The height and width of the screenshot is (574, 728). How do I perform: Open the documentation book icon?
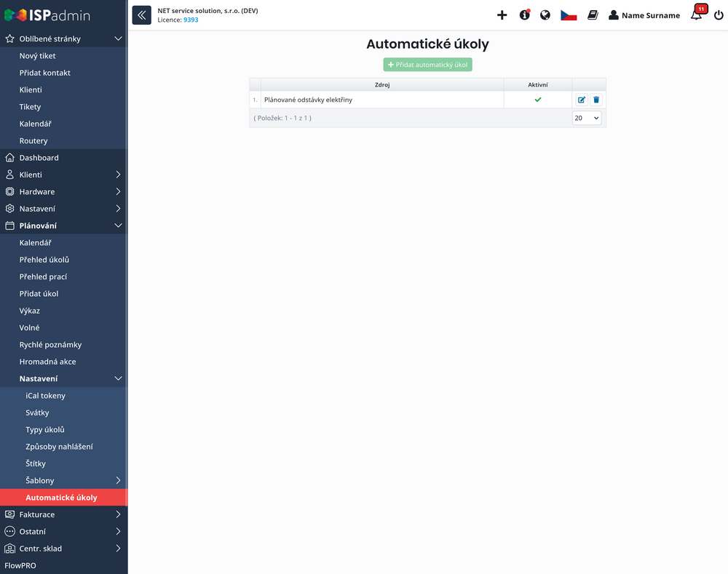[x=593, y=15]
